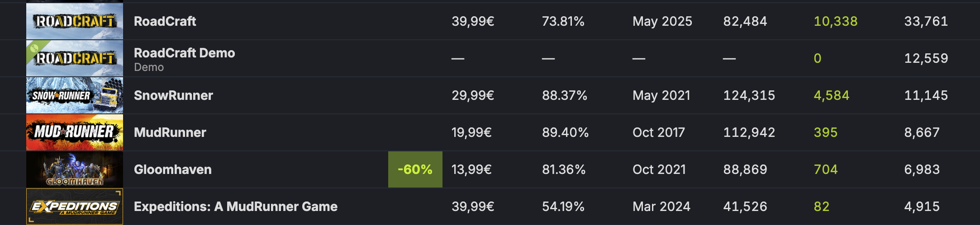
Task: Select the MudRunner game name
Action: pyautogui.click(x=170, y=132)
